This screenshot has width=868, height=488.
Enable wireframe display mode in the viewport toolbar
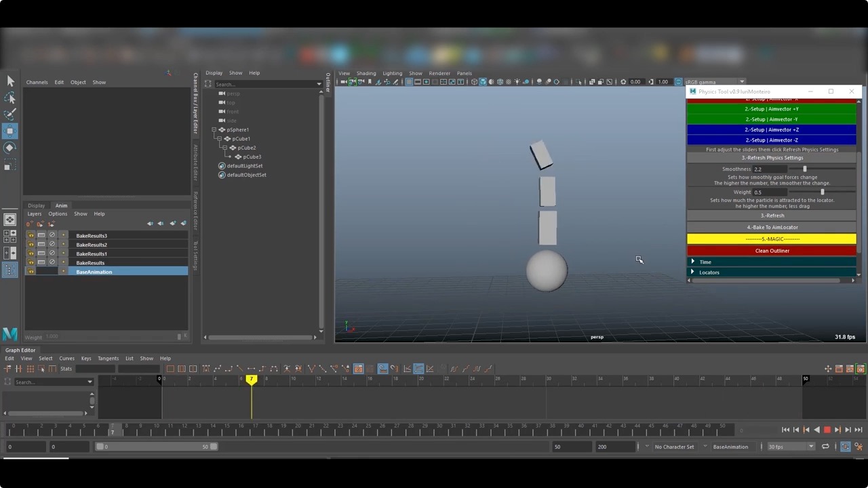[474, 82]
